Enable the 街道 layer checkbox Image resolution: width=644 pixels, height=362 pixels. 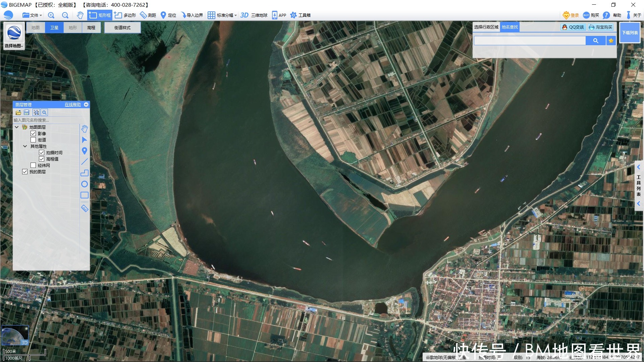click(x=33, y=140)
